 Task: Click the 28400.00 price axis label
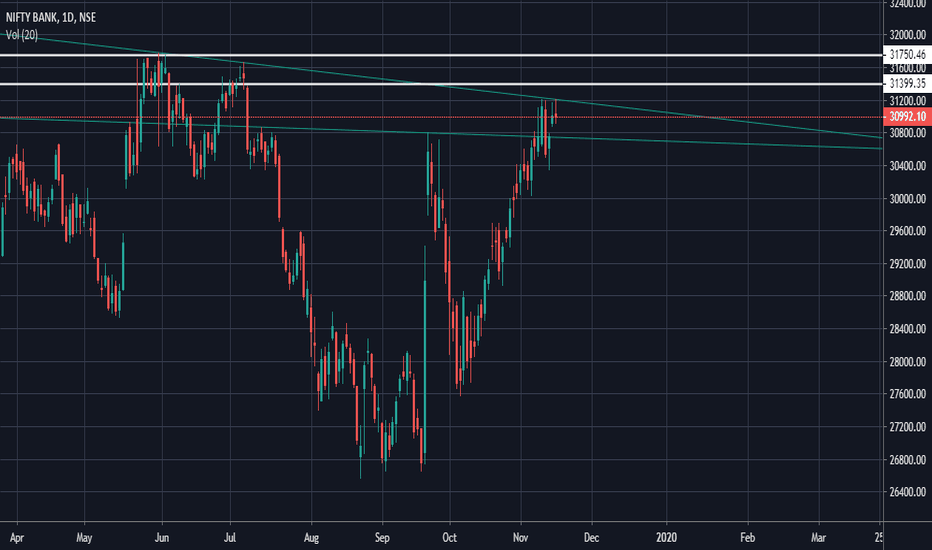pos(907,328)
